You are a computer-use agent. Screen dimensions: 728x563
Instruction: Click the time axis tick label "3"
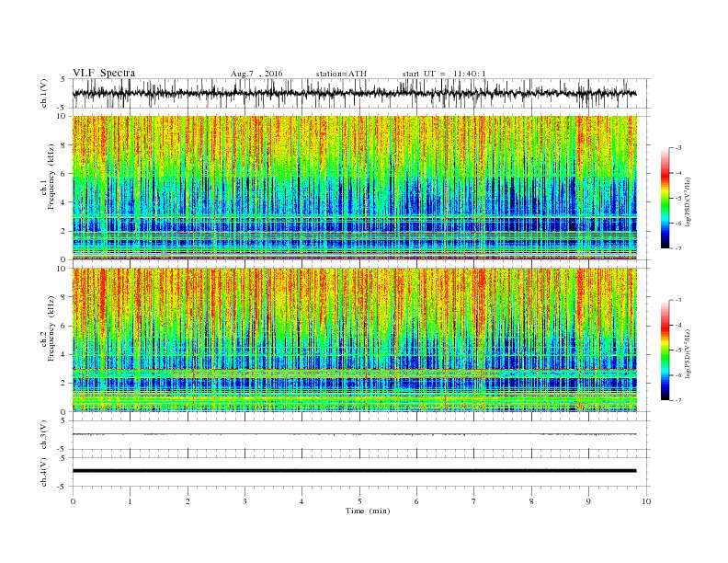point(245,501)
